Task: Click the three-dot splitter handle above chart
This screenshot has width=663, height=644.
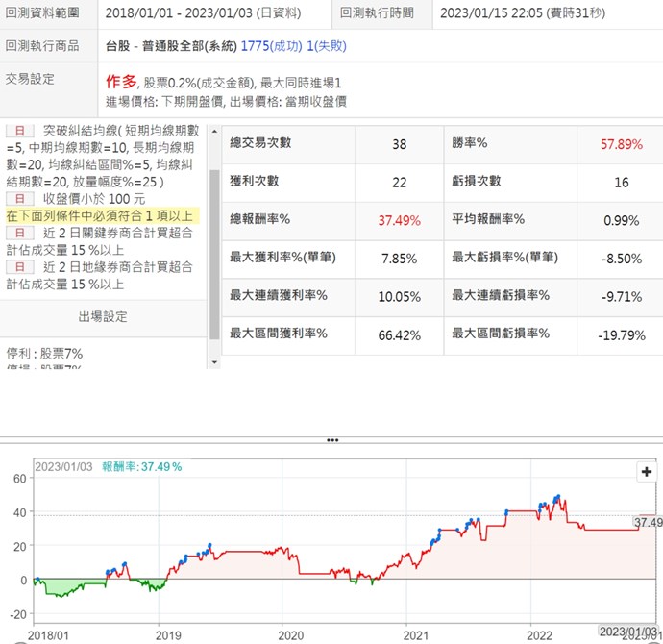Action: (x=331, y=440)
